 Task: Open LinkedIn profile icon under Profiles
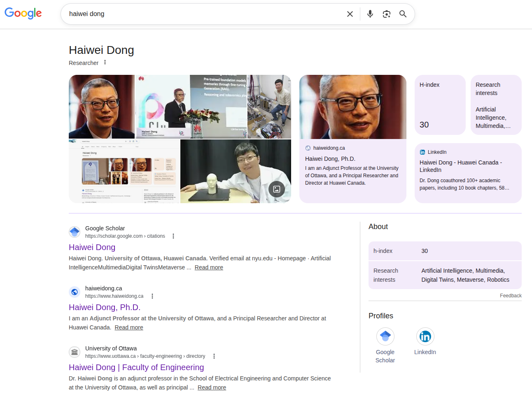tap(425, 336)
